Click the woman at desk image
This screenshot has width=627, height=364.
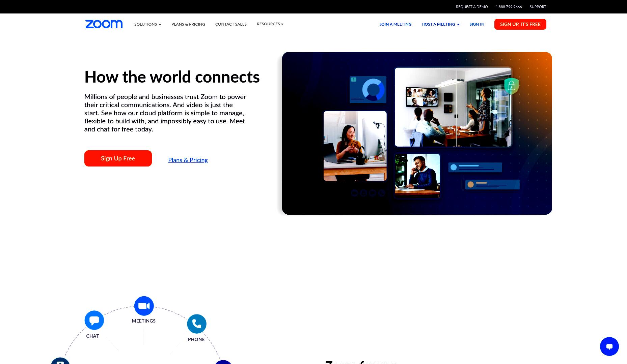355,146
